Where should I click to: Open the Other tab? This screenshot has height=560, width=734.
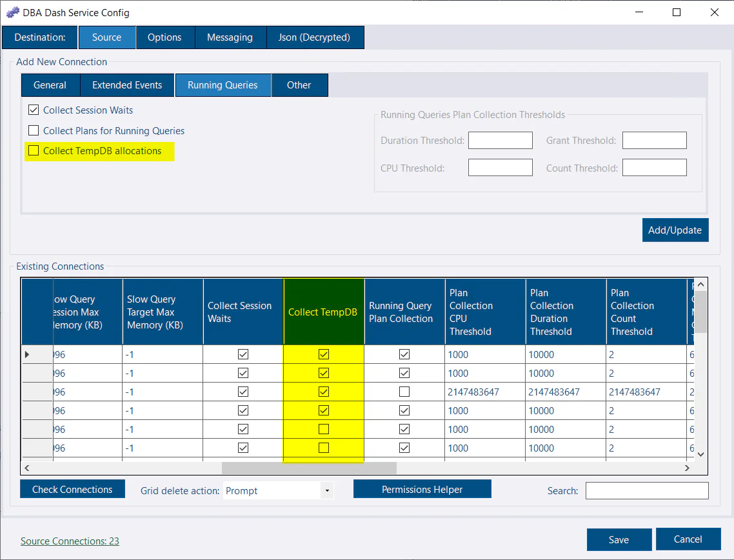point(299,85)
